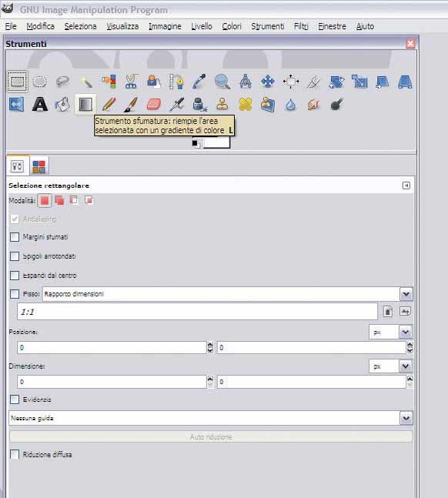Select the Perspective Clone tool
The image size is (448, 498).
coord(268,104)
